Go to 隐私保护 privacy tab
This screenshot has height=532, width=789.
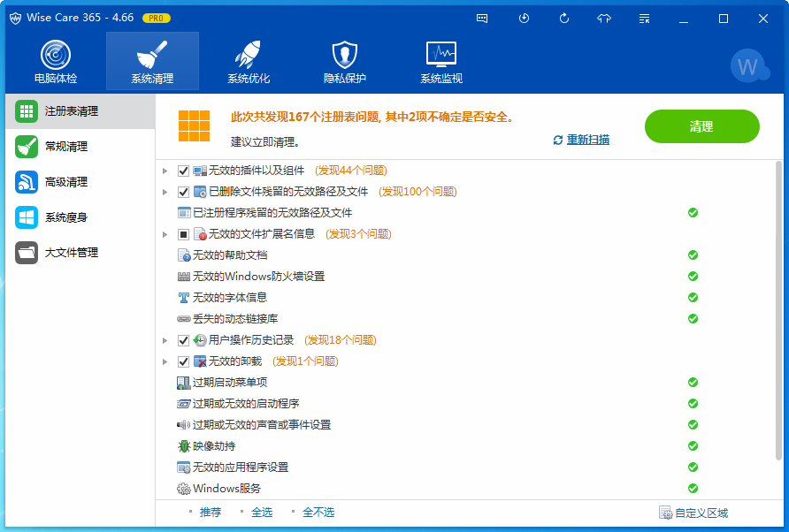tap(345, 61)
